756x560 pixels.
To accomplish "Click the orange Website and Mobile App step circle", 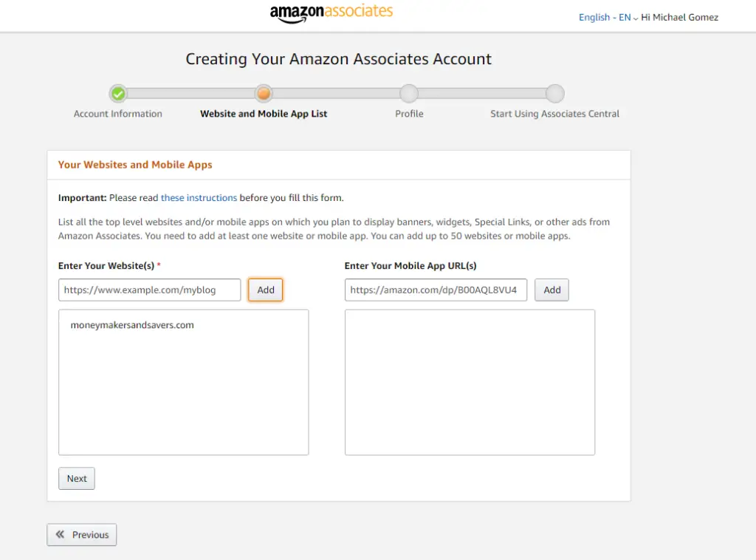I will [264, 94].
